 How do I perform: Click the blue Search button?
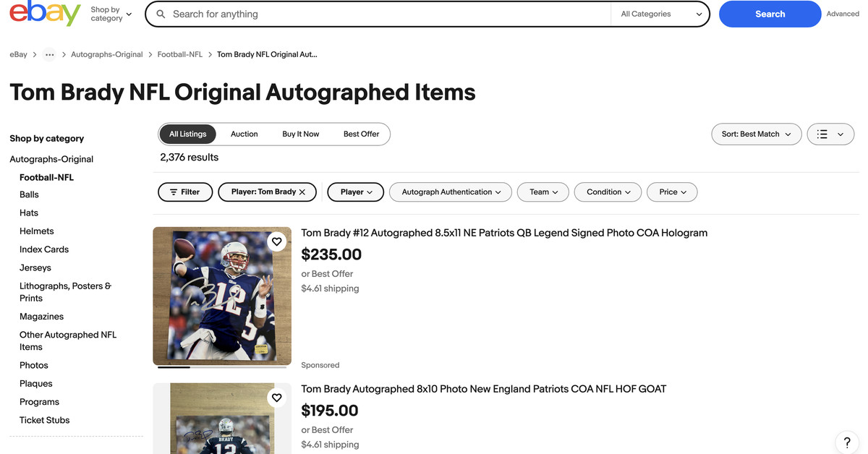pos(770,14)
